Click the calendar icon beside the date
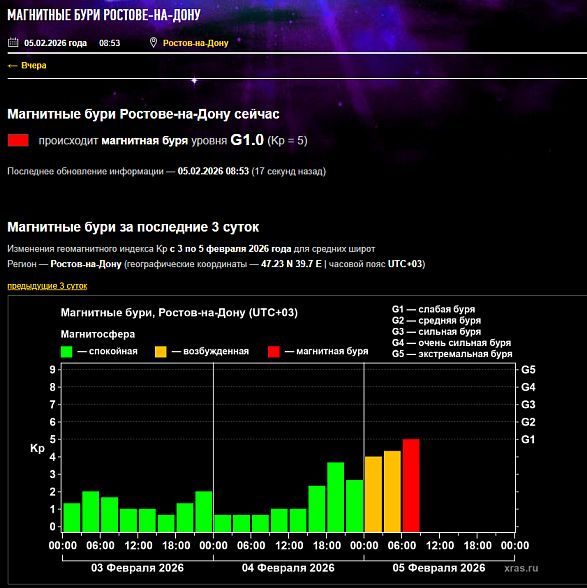The image size is (587, 588). (13, 42)
